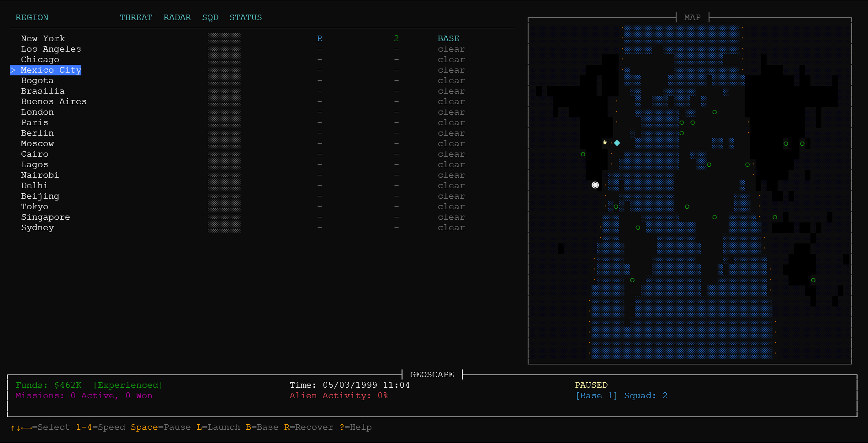Select Paris region row
This screenshot has height=443, width=868.
pos(34,122)
